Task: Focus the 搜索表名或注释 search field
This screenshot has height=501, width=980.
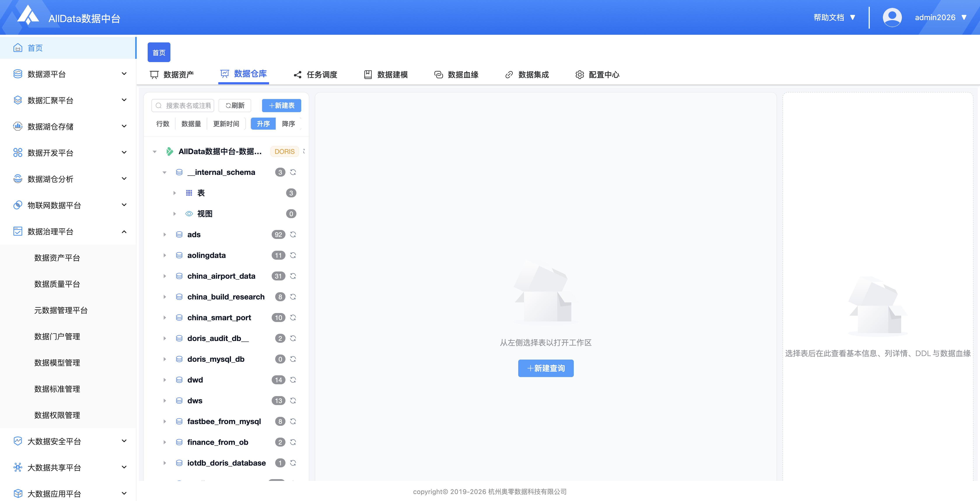Action: [x=183, y=105]
